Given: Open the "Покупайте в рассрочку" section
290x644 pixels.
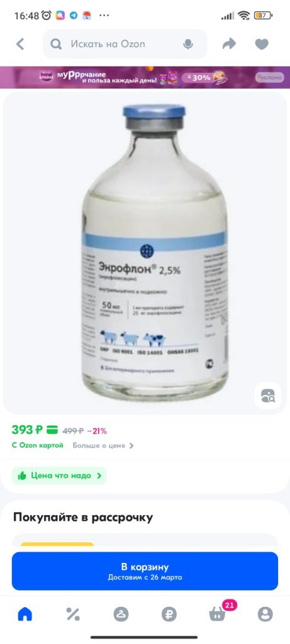Looking at the screenshot, I should pos(83,517).
